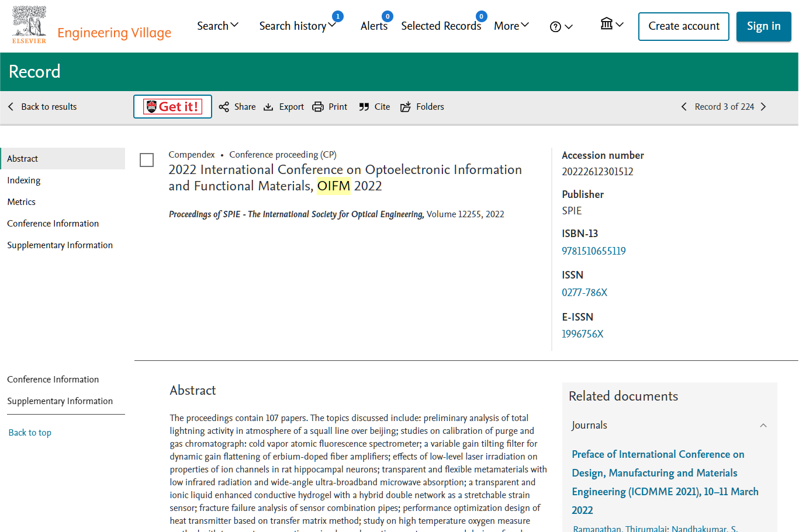Jump to the Indexing section
Image resolution: width=799 pixels, height=532 pixels.
[24, 180]
